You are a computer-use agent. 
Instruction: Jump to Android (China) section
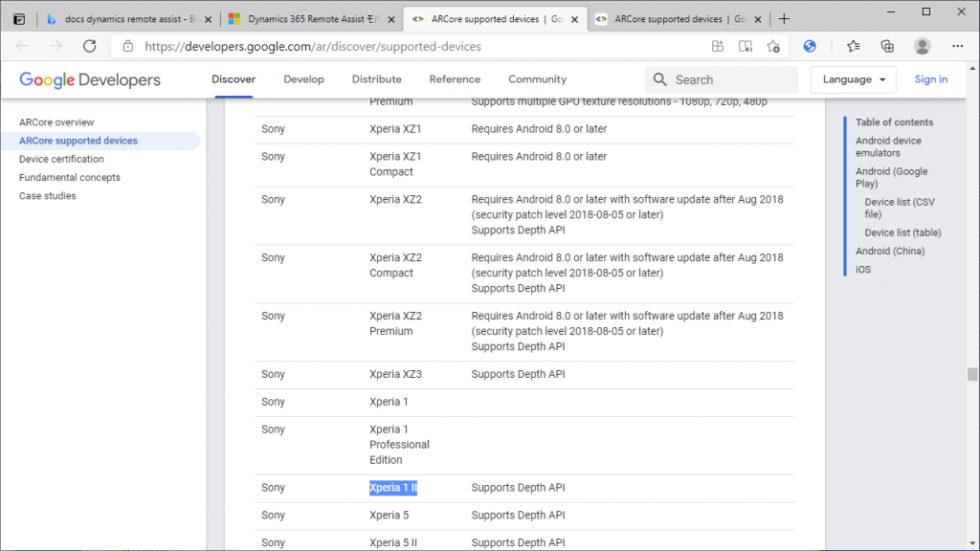click(x=890, y=252)
